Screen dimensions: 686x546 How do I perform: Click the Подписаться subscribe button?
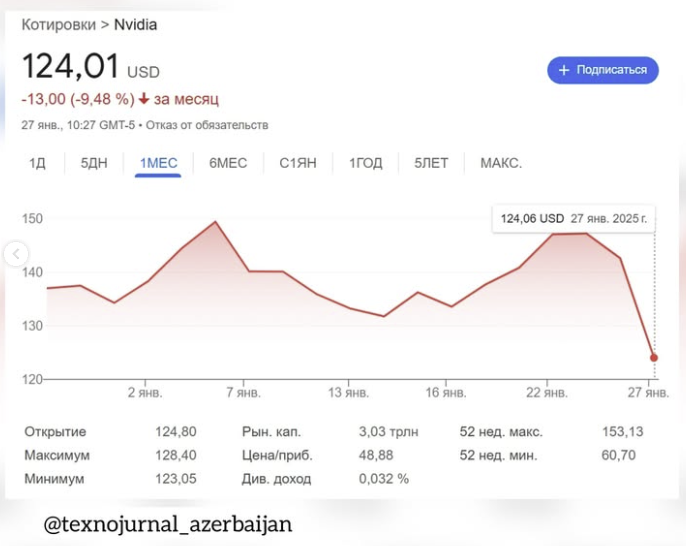[x=603, y=70]
